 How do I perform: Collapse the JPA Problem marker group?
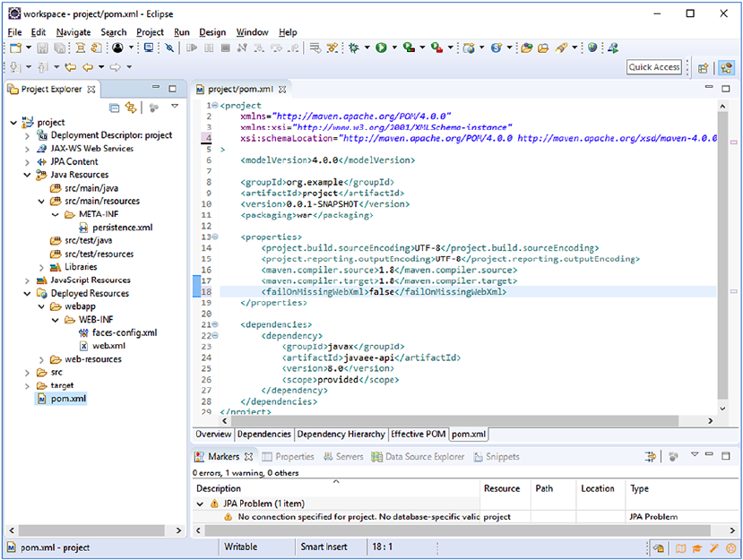pos(200,504)
